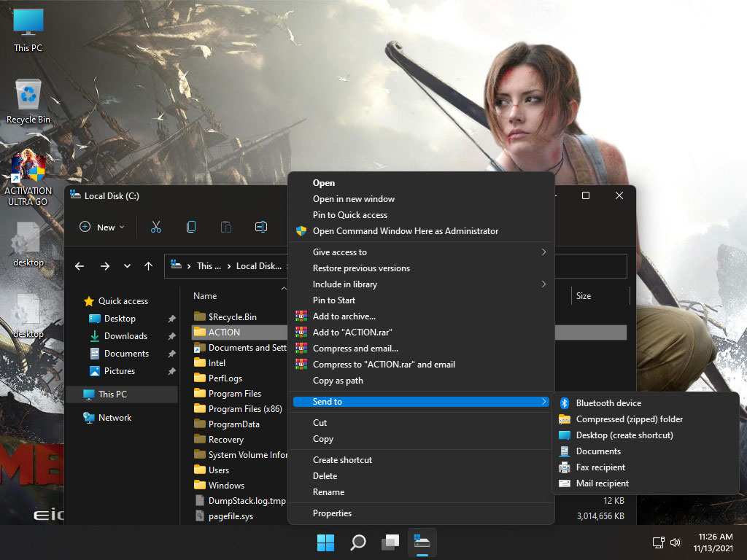The width and height of the screenshot is (747, 560).
Task: Send to Documents option
Action: point(645,451)
